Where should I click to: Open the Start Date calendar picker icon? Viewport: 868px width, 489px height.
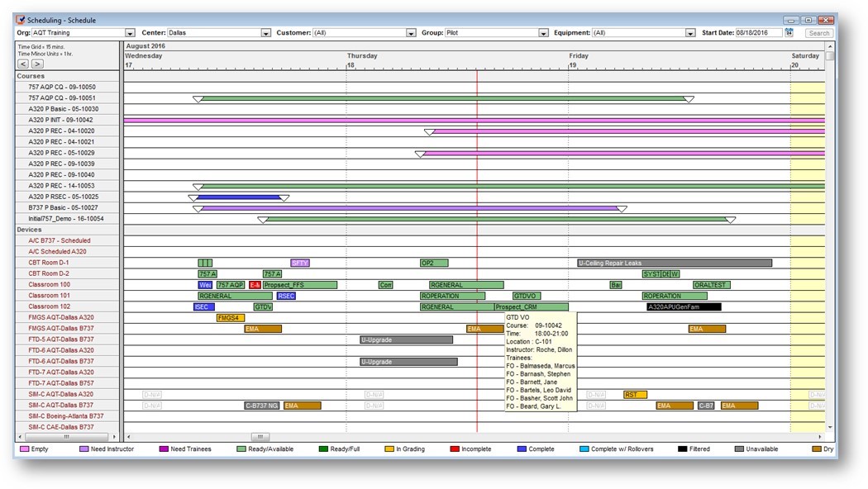click(x=787, y=32)
